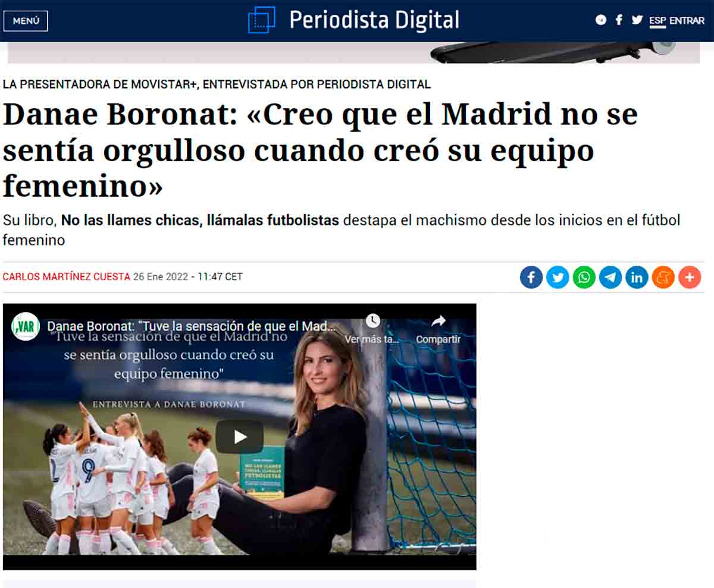Play the Danae Boronat video
The height and width of the screenshot is (588, 714).
[239, 437]
